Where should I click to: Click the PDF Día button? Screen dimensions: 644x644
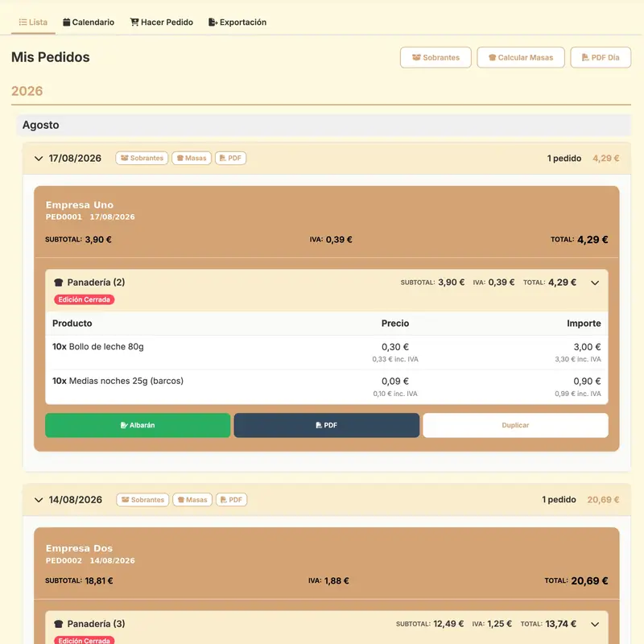point(601,57)
